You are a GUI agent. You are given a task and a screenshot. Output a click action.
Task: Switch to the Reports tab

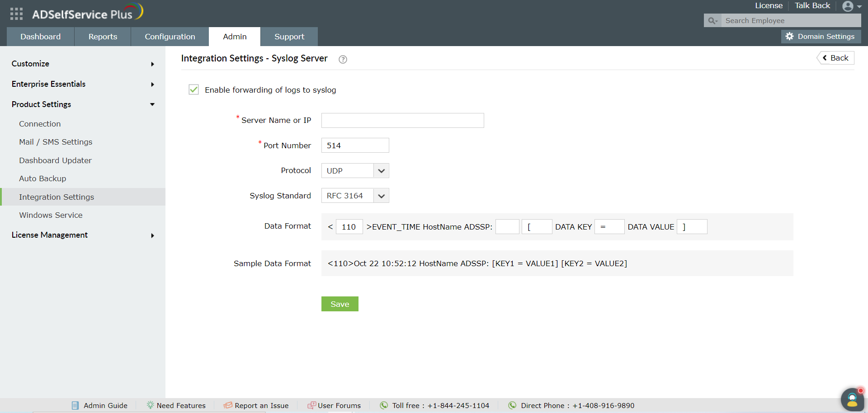tap(102, 37)
